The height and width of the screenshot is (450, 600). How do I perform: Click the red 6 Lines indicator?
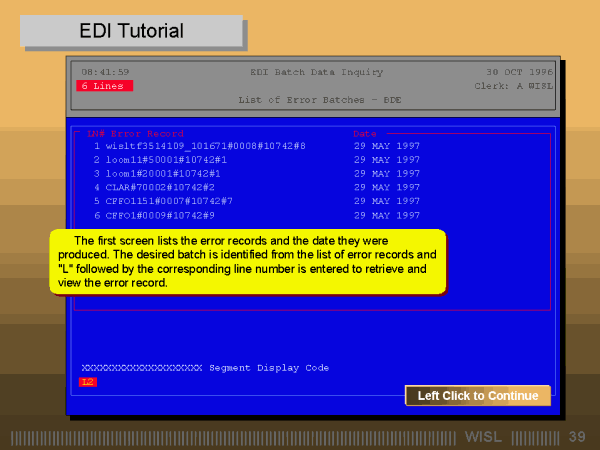coord(104,86)
